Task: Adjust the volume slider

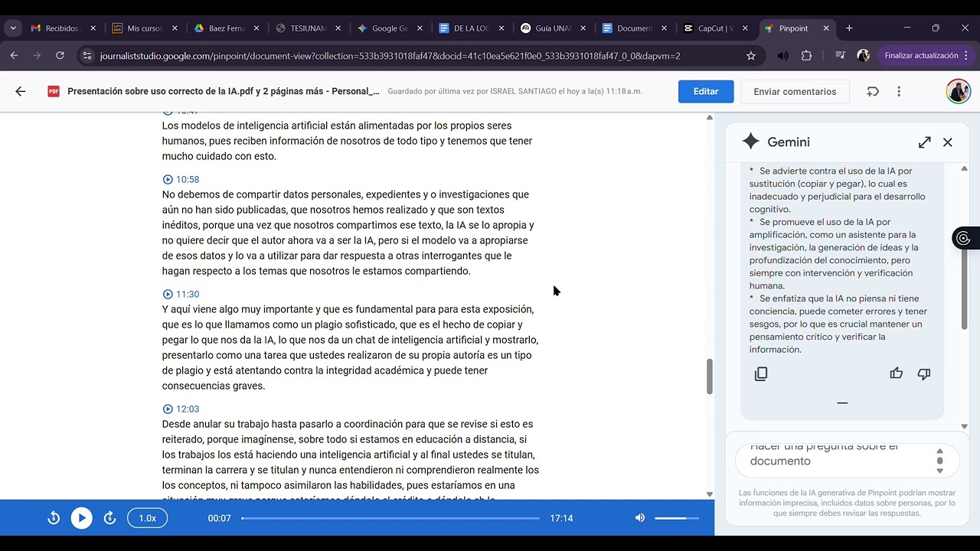Action: point(677,518)
